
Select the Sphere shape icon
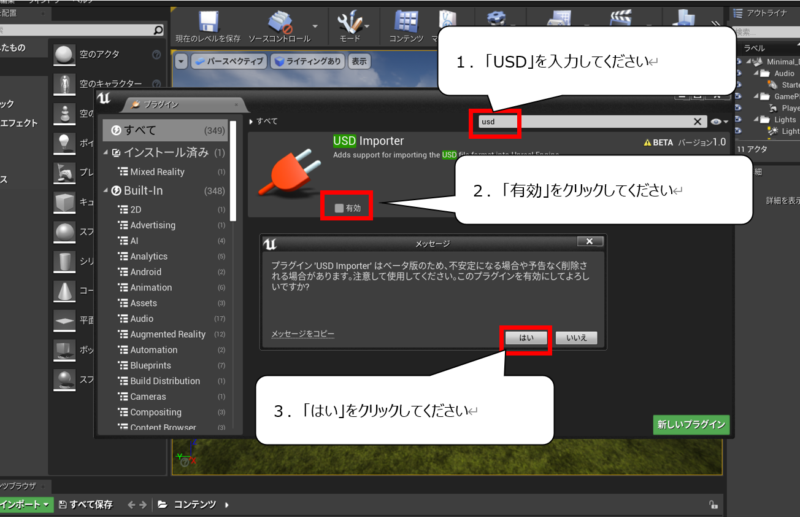click(64, 232)
